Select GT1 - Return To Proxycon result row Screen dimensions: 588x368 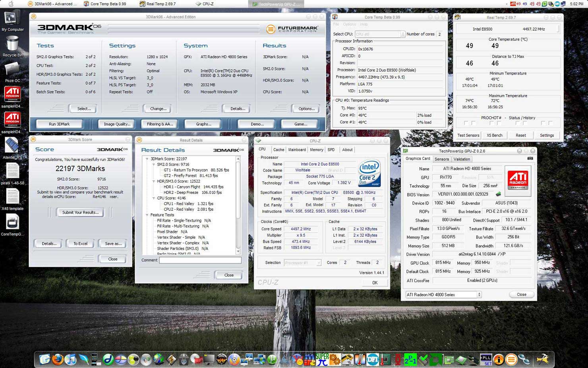coord(196,170)
